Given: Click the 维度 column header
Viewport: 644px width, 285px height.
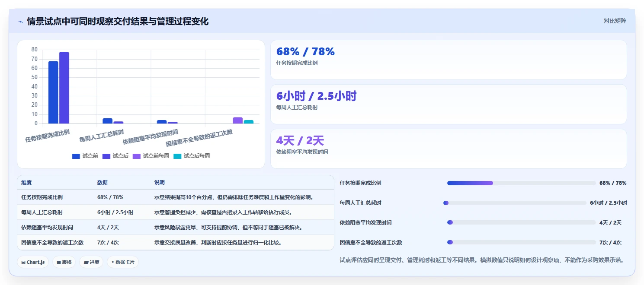Looking at the screenshot, I should click(26, 183).
